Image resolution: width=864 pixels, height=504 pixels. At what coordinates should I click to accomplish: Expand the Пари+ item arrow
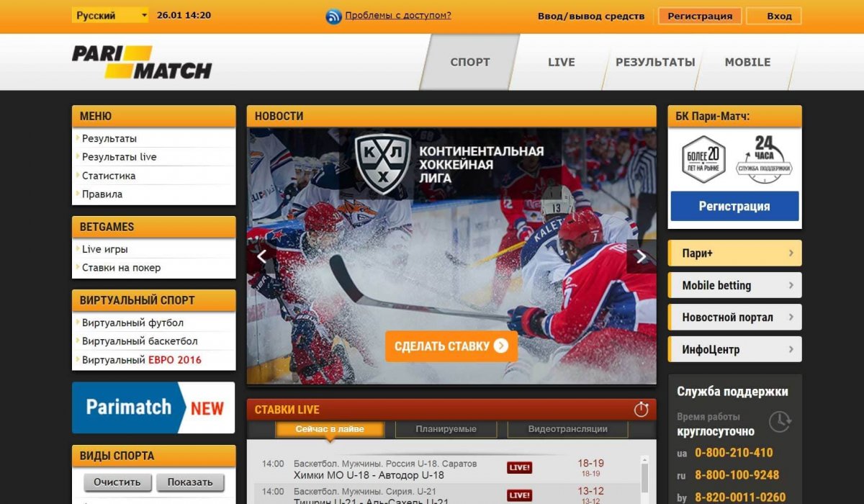(791, 253)
